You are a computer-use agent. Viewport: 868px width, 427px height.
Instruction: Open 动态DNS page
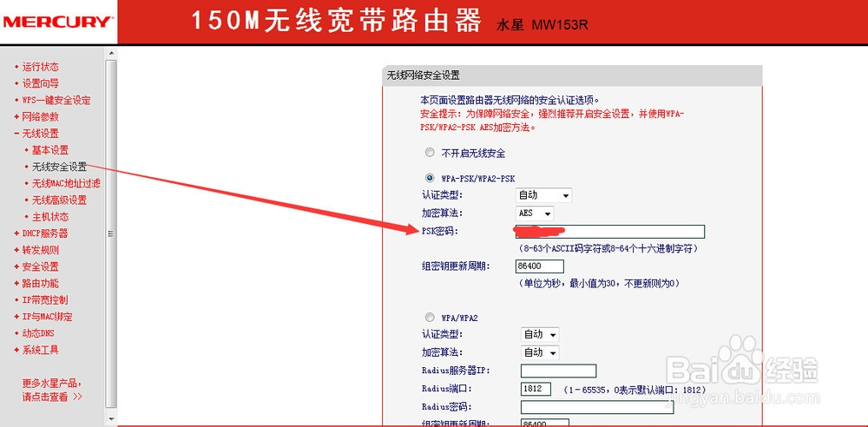[x=37, y=333]
